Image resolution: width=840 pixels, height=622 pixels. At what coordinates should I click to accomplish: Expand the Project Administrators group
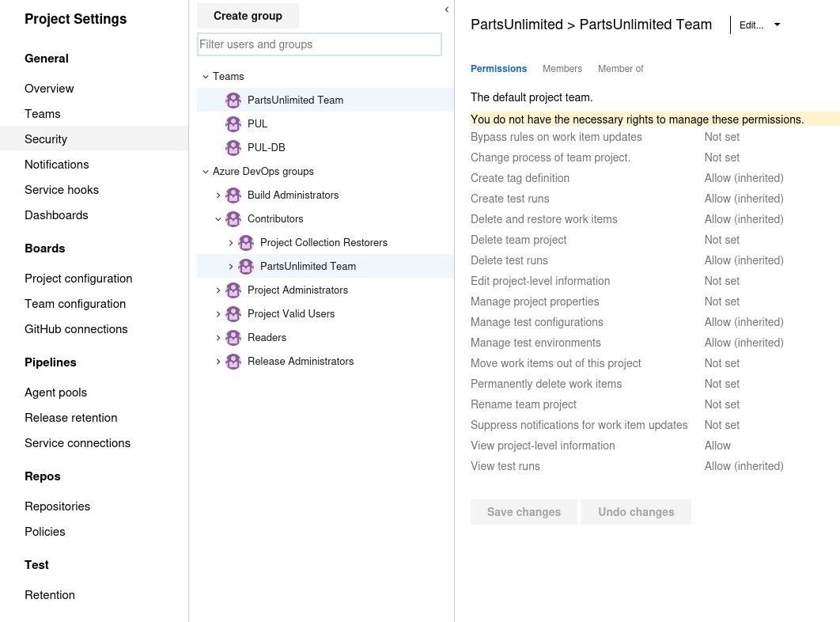pos(218,290)
